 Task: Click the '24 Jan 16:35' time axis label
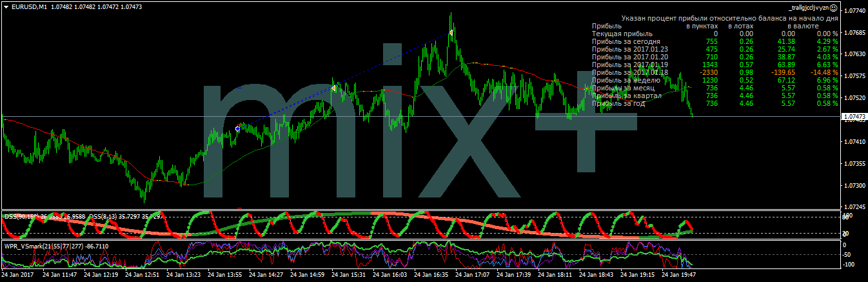click(432, 275)
